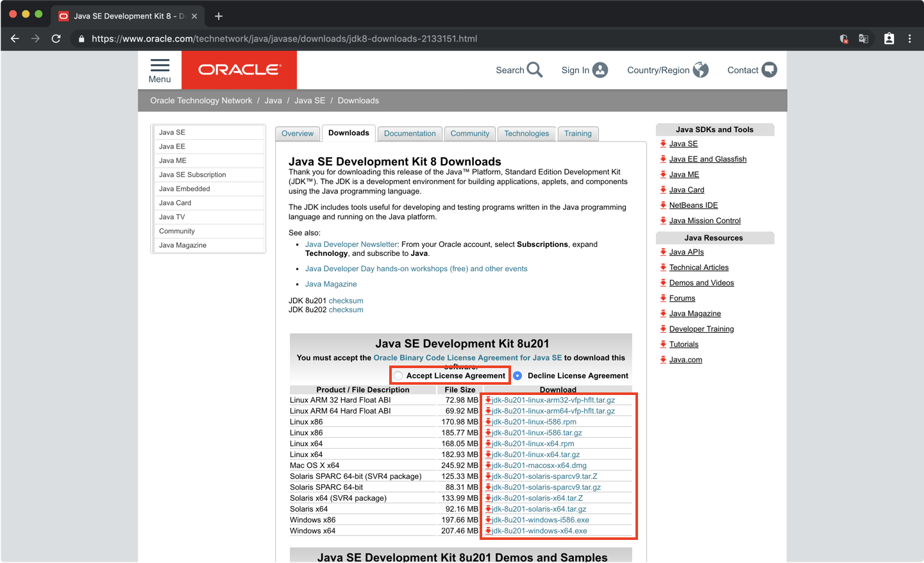Click the Contact chat bubble icon
Image resolution: width=924 pixels, height=563 pixels.
[x=769, y=70]
